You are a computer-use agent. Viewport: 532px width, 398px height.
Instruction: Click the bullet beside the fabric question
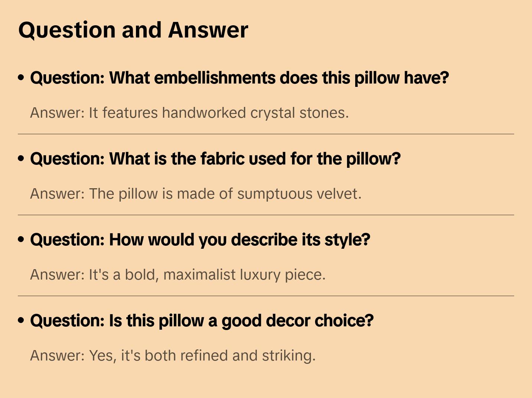click(x=21, y=159)
